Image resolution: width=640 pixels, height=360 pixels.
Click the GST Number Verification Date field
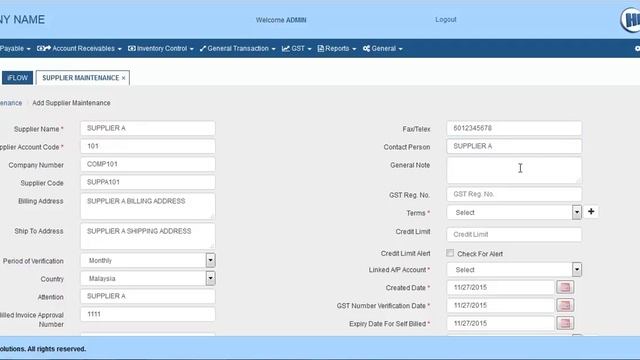pos(501,305)
